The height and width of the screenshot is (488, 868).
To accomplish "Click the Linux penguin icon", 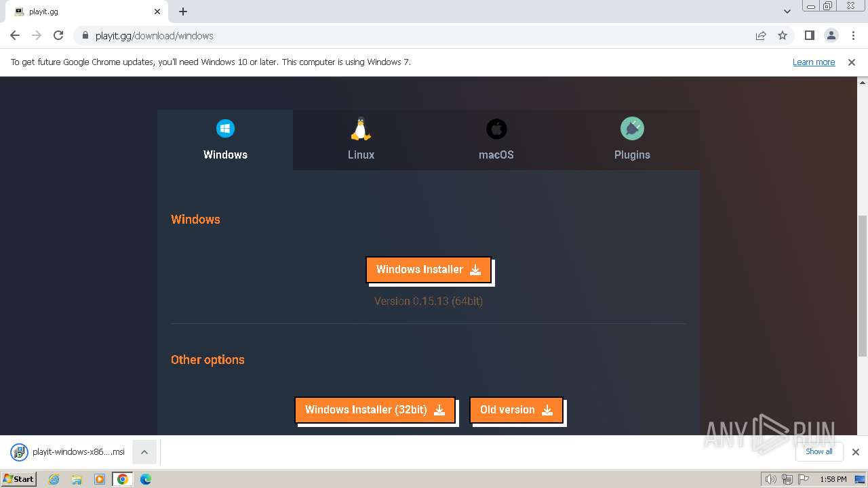I will (x=361, y=128).
